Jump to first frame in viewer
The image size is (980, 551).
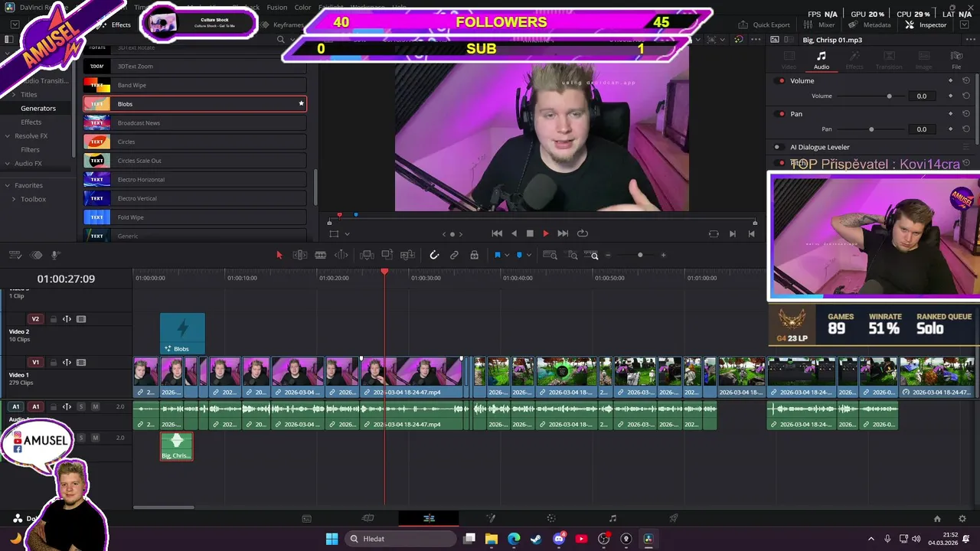coord(497,233)
